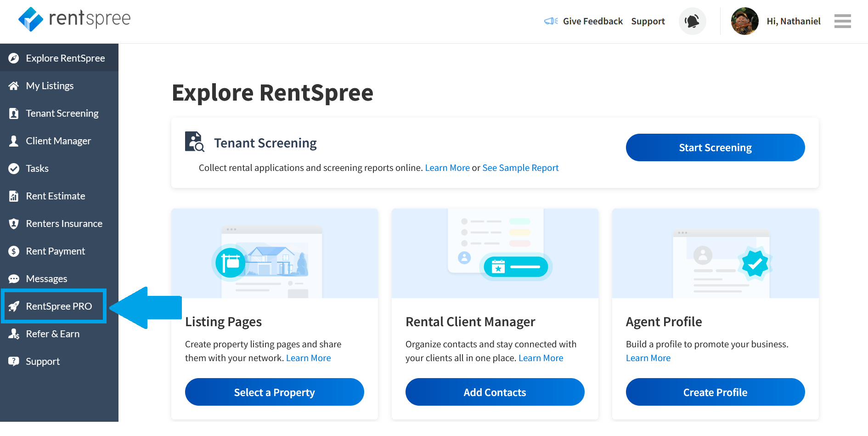The height and width of the screenshot is (436, 868).
Task: Open See Sample Report link
Action: 520,168
